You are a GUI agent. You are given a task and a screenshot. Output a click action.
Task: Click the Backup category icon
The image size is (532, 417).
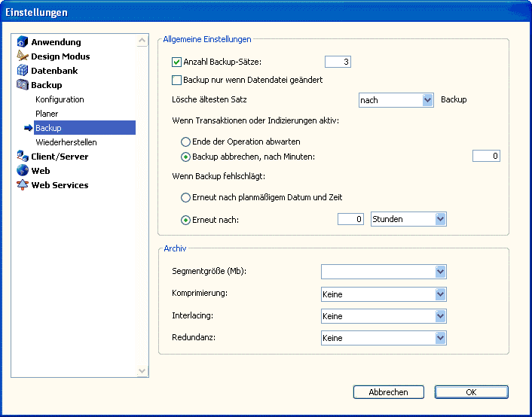pos(23,85)
